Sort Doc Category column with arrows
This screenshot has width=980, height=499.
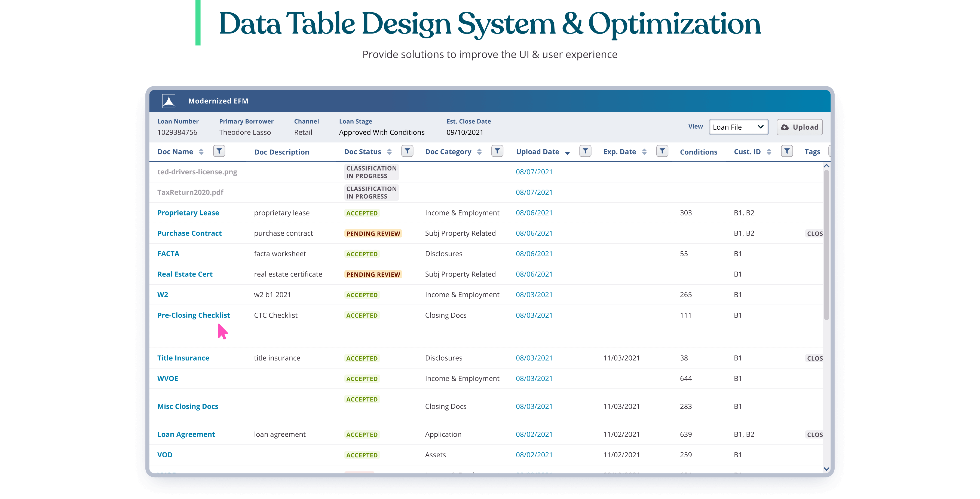(479, 152)
